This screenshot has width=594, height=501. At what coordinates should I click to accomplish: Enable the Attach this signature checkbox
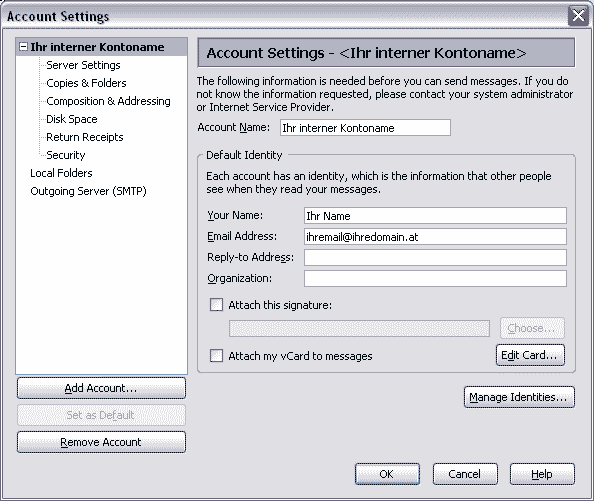216,305
